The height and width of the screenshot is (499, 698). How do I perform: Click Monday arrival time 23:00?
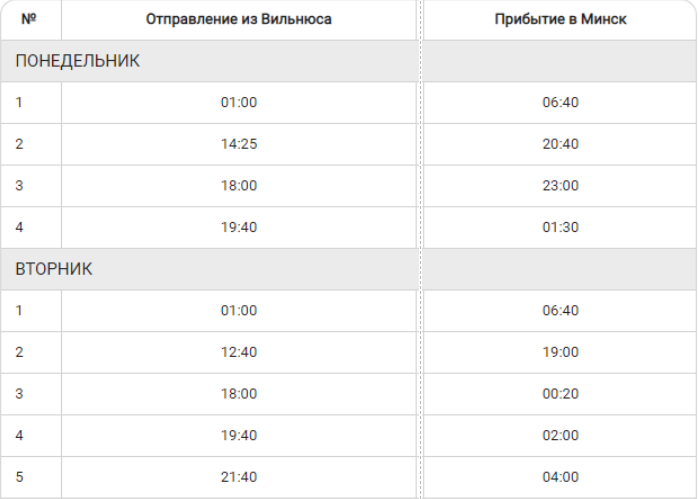pyautogui.click(x=560, y=186)
